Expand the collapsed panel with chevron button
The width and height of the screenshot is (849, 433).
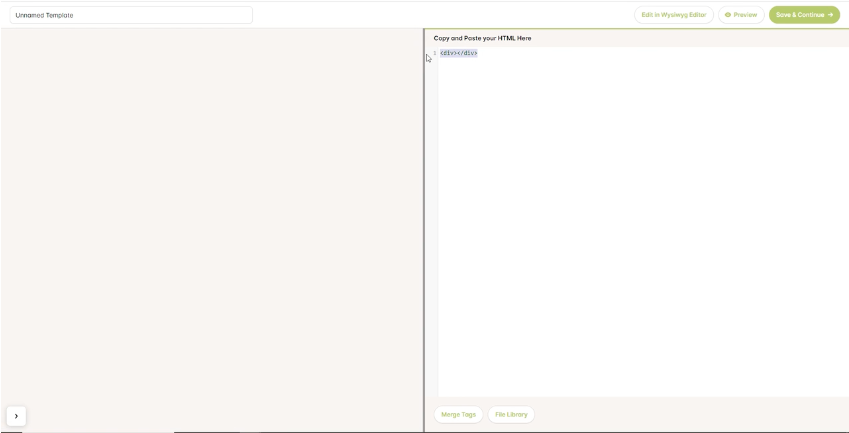click(x=16, y=416)
